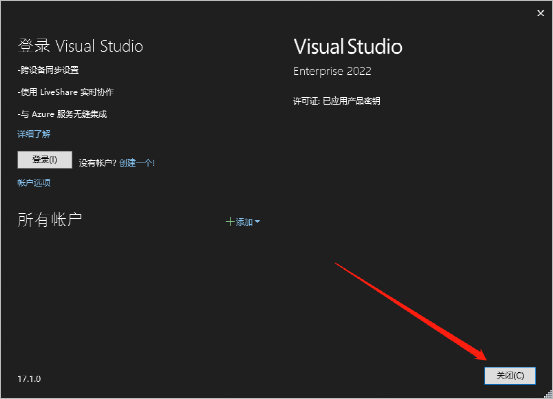Click the 登录 Visual Studio heading
This screenshot has height=399, width=553.
(80, 46)
